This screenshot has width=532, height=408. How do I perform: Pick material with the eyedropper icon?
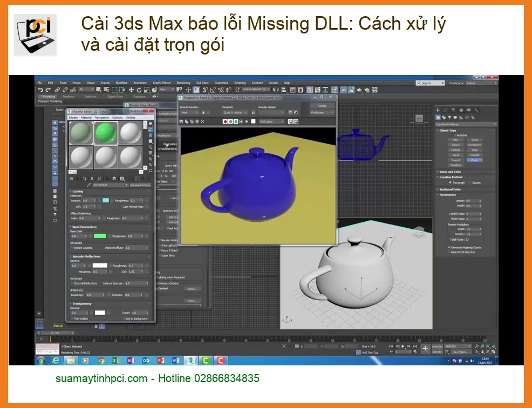88,185
